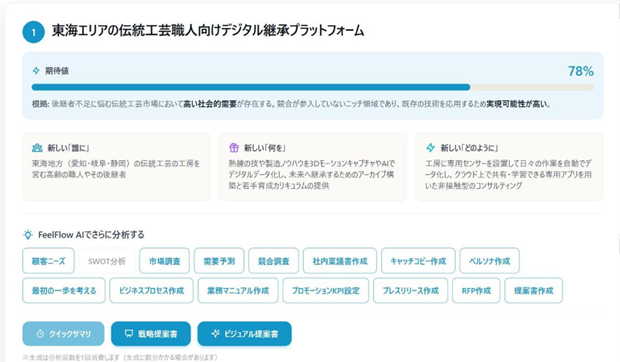Select the greyed SWOT分析 button
The height and width of the screenshot is (362, 620).
[107, 261]
